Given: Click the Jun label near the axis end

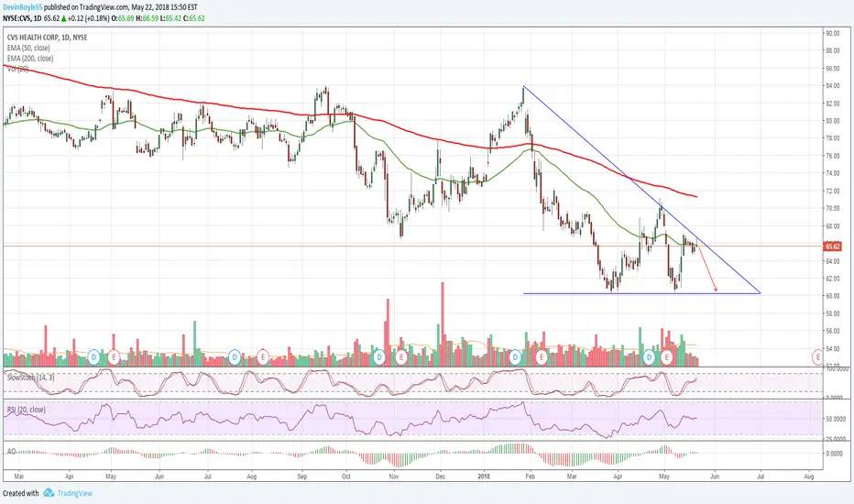Looking at the screenshot, I should [715, 477].
